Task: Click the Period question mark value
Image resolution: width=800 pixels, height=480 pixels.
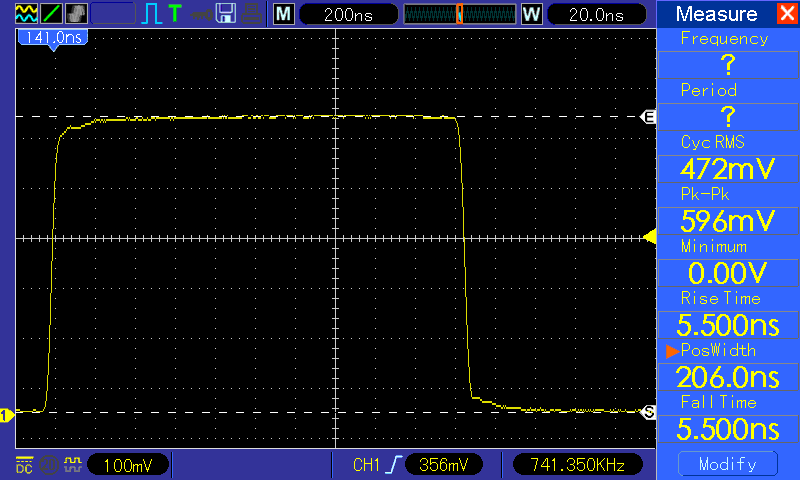Action: point(728,117)
